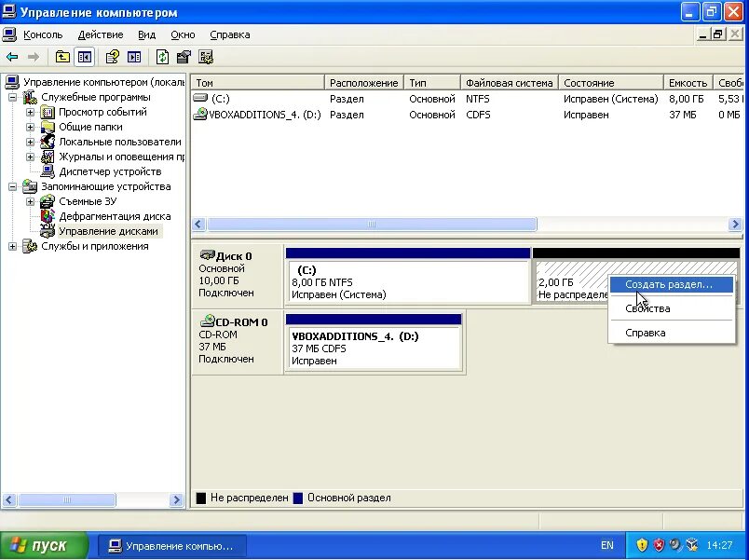Click the toolbar icon next to Properties
This screenshot has height=560, width=749.
[134, 58]
